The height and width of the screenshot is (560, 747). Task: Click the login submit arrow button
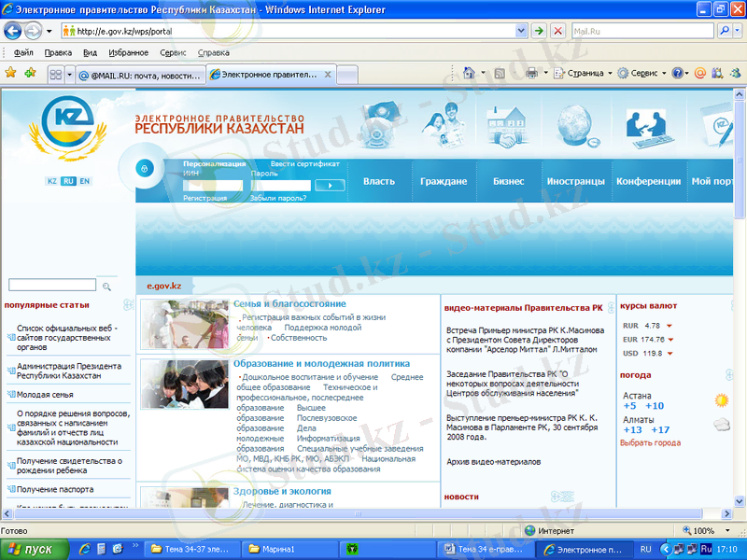click(331, 185)
